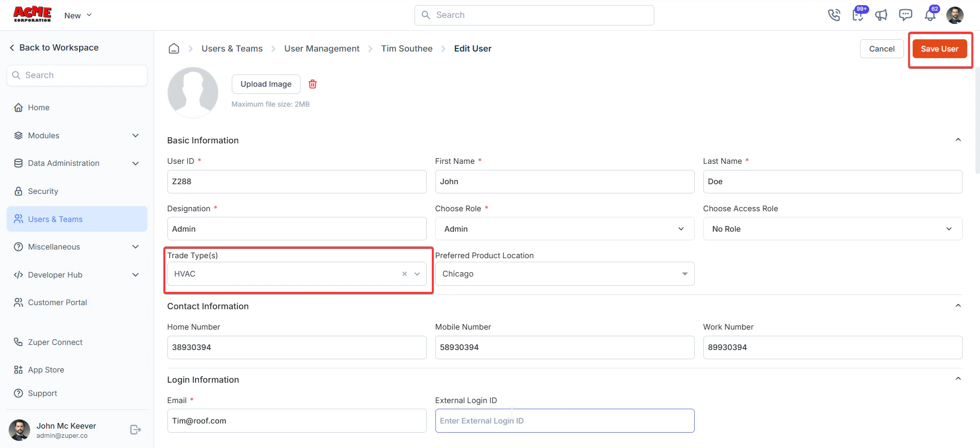Click the back arrow beside Back to Workspace

tap(12, 47)
